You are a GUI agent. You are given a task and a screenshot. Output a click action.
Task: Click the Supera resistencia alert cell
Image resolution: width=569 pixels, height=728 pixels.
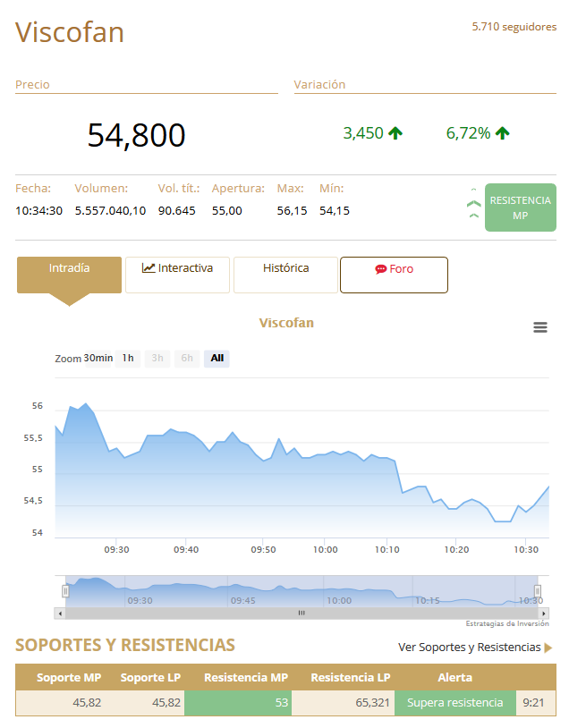click(x=454, y=703)
